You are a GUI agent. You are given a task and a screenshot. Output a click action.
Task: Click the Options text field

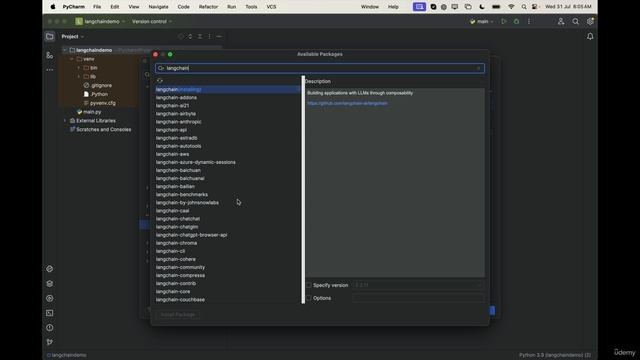point(418,298)
